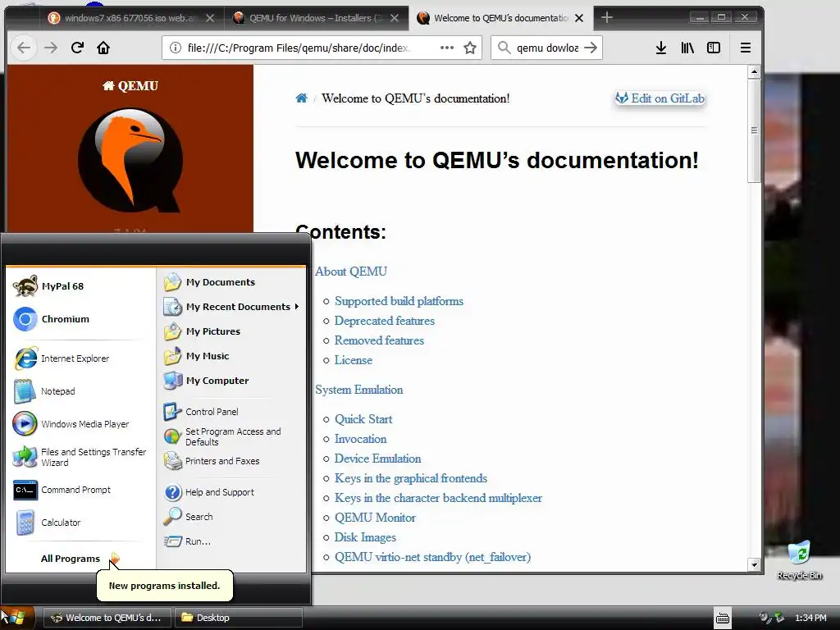Toggle the sidebar view icon
Screen dimensions: 840x630
pyautogui.click(x=714, y=48)
